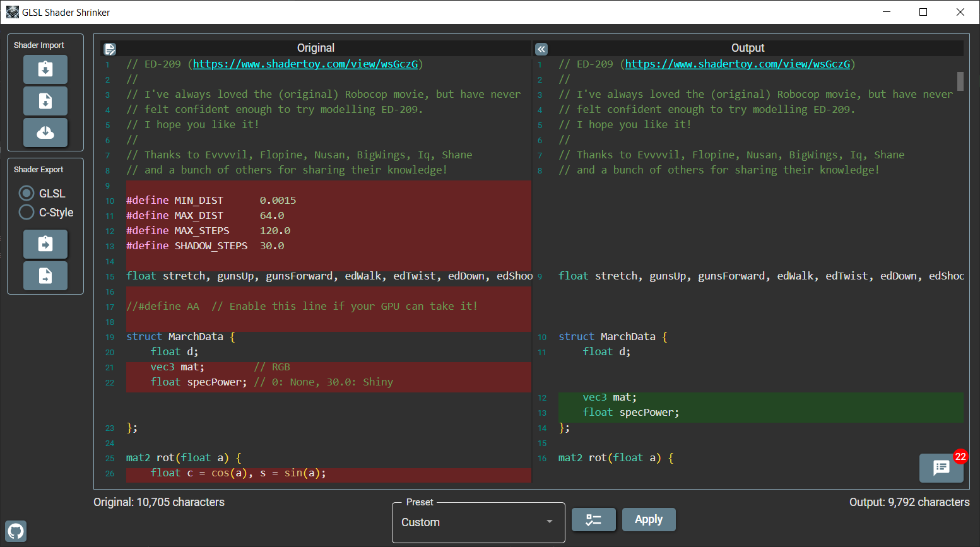The image size is (980, 547).
Task: Click 'float specPower; // 0: None' line in Original
Action: [272, 382]
